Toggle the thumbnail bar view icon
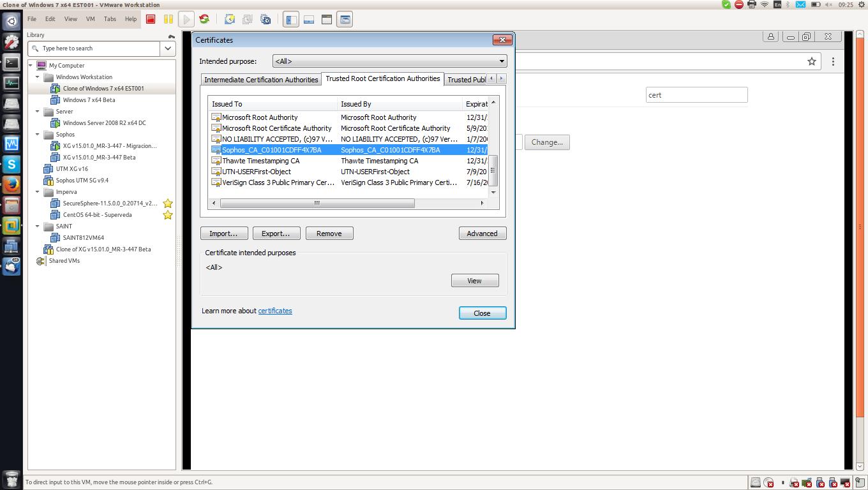The width and height of the screenshot is (868, 490). (309, 19)
